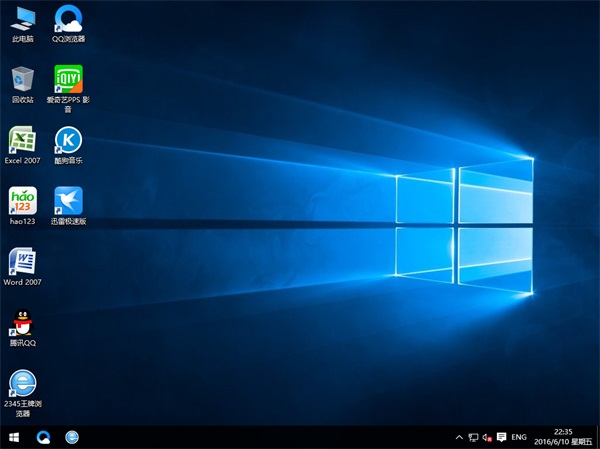600x449 pixels.
Task: Open the Windows Start menu
Action: [x=14, y=437]
